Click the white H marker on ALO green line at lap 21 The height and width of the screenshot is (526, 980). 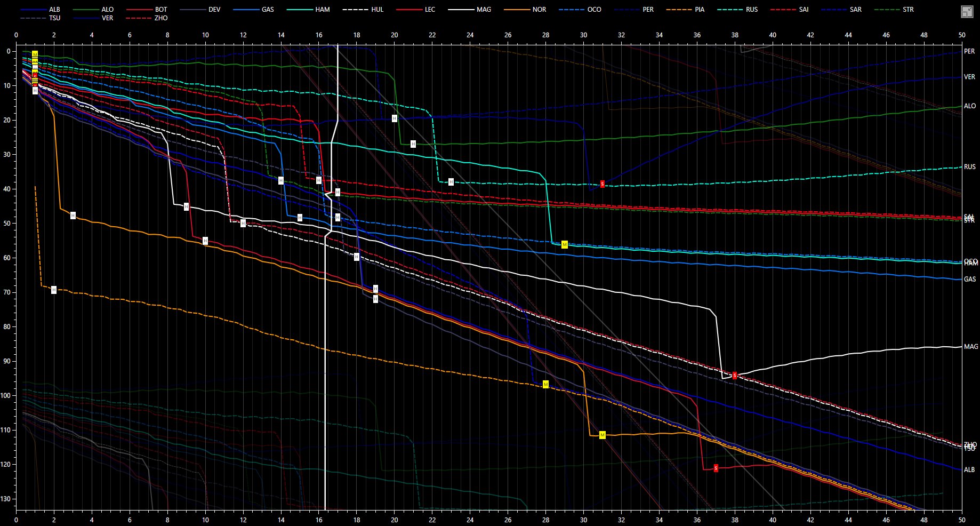click(413, 144)
